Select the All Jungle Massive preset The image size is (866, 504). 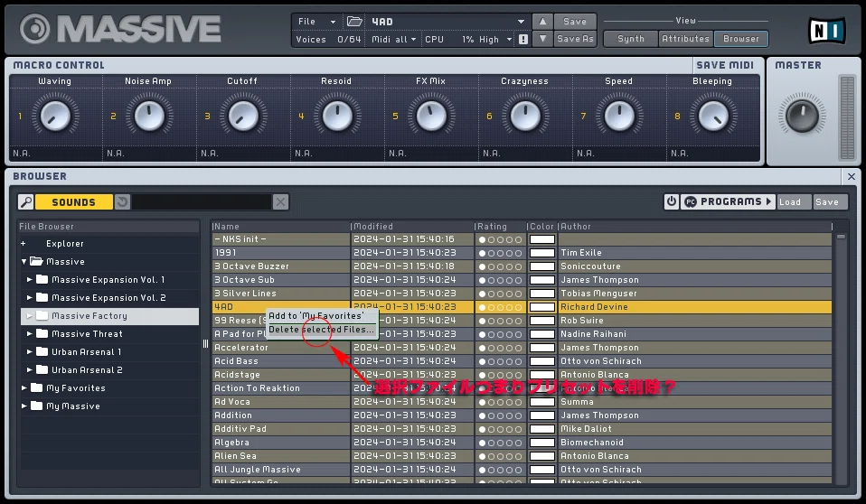pos(522,470)
